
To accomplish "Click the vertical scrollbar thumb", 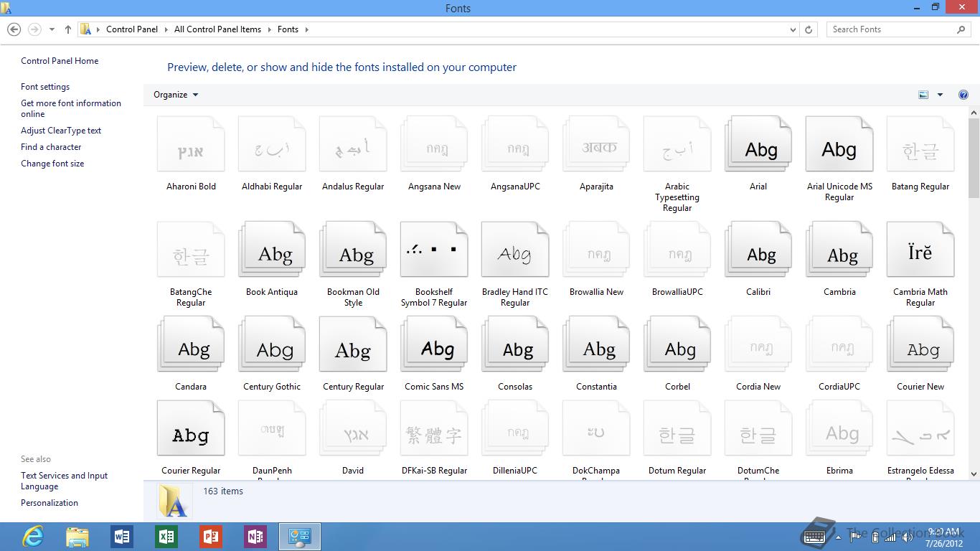I will (x=974, y=159).
